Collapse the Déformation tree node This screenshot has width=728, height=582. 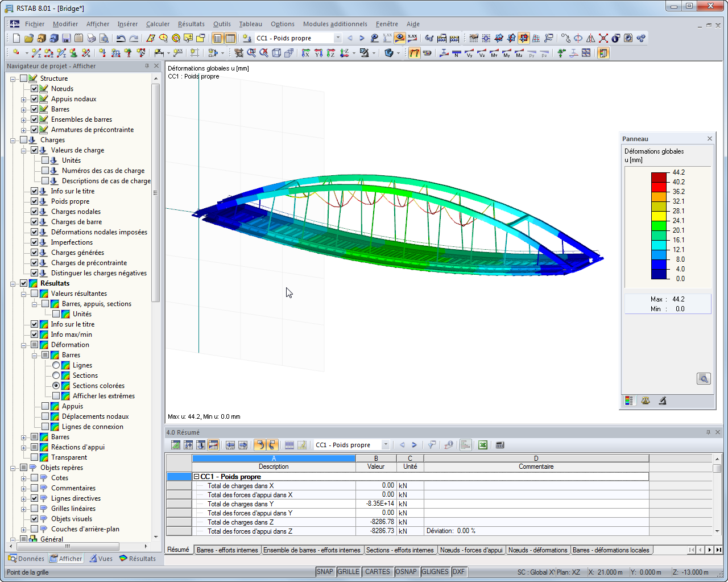24,345
